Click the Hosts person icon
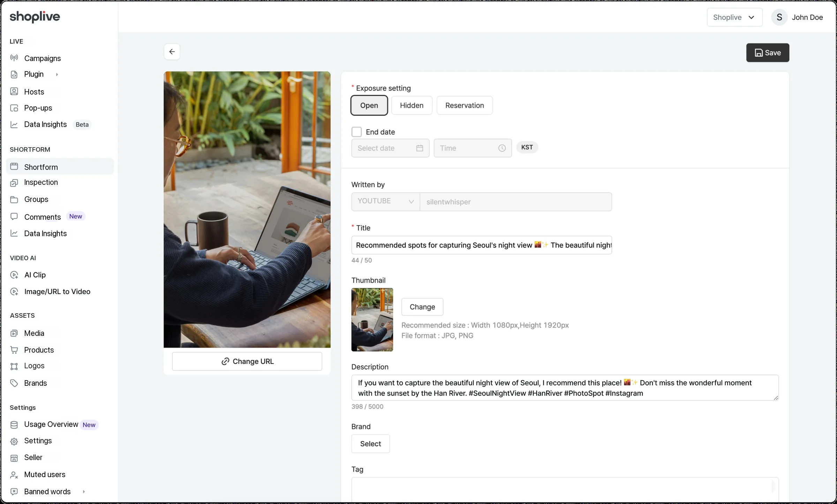Screen dimensions: 837x504 click(x=14, y=91)
